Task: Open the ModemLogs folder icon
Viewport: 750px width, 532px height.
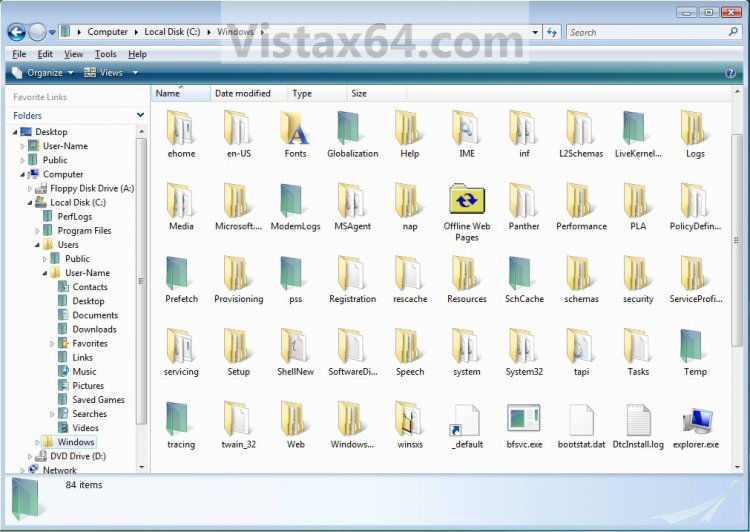Action: click(x=291, y=200)
